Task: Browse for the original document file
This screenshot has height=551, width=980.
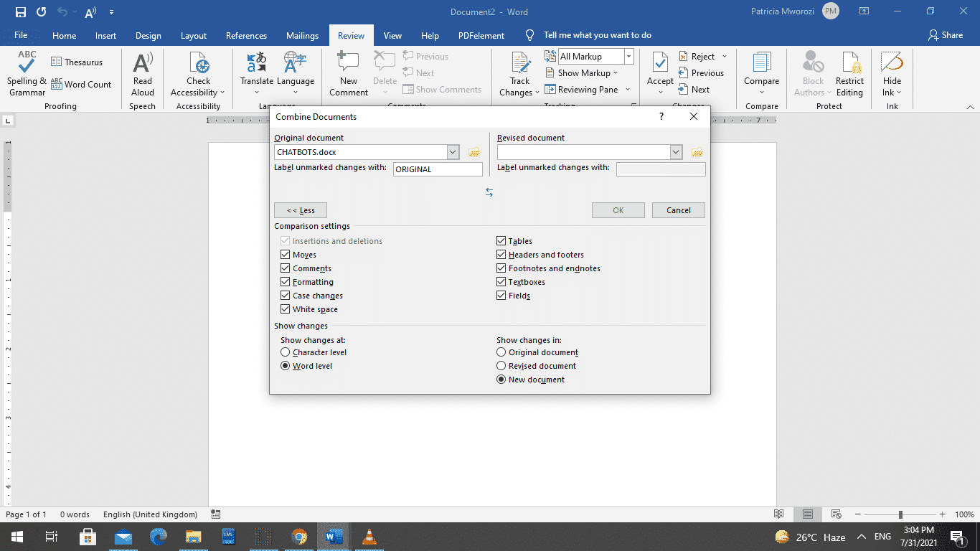Action: [x=473, y=151]
